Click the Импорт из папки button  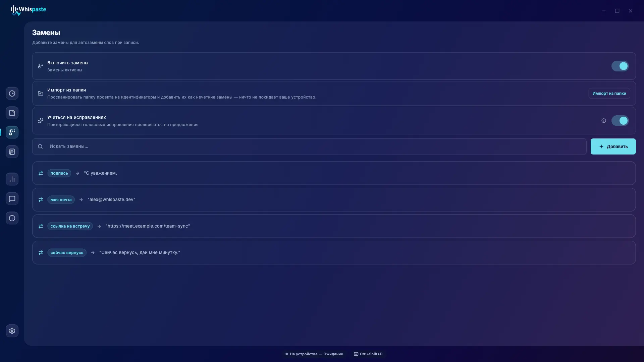[609, 94]
